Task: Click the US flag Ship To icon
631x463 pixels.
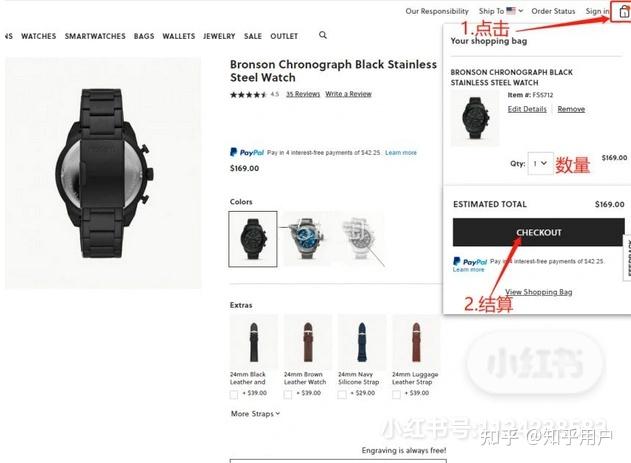Action: point(511,11)
